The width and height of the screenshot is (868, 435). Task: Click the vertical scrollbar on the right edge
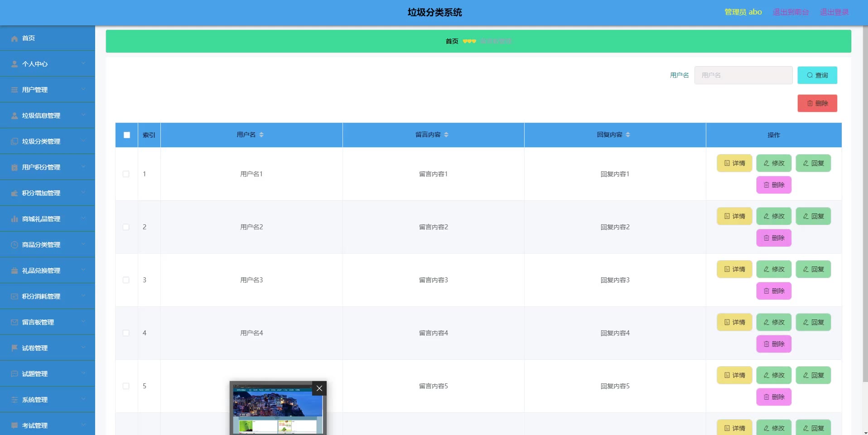pos(865,204)
